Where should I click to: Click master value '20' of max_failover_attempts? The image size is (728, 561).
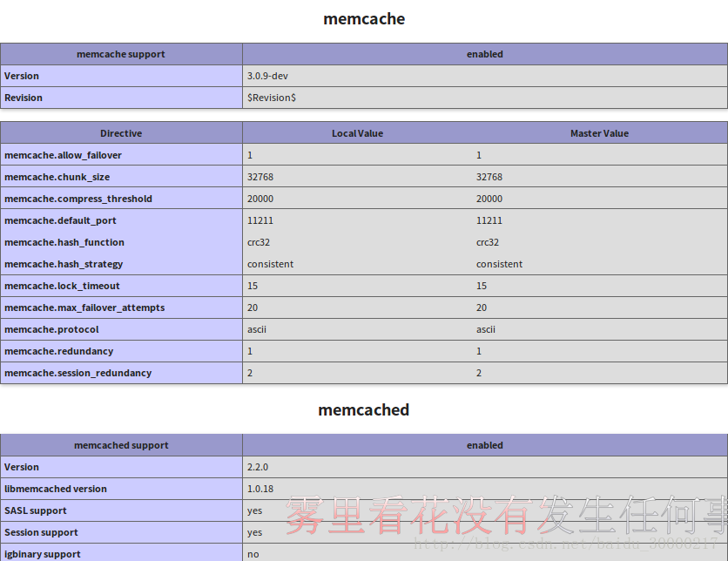(x=482, y=308)
